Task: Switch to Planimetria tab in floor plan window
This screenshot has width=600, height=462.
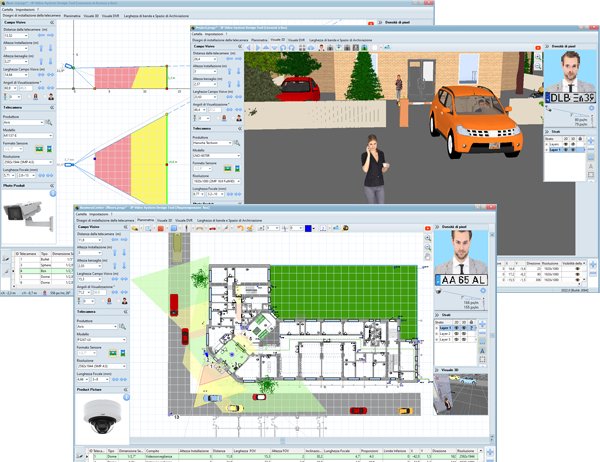Action: (x=145, y=220)
